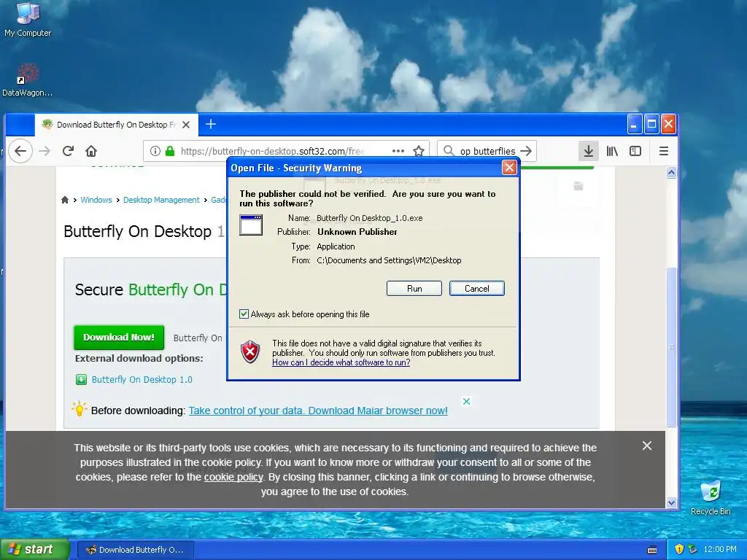
Task: Click the green padlock in the address bar
Action: 169,151
